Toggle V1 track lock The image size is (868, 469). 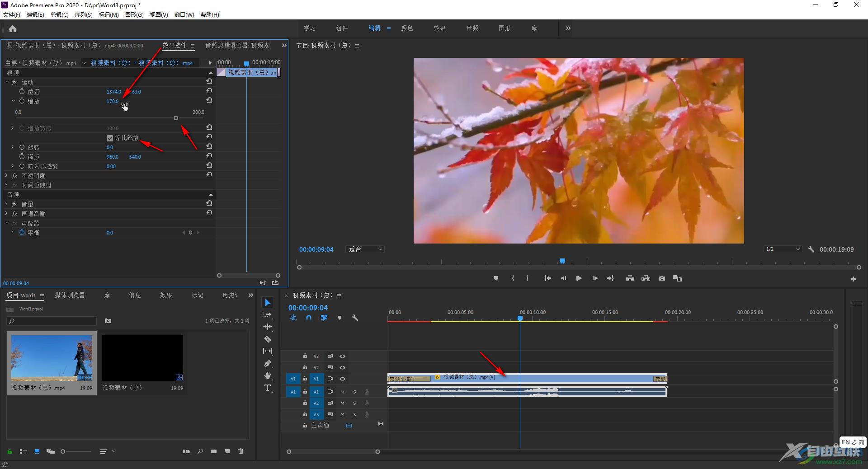pyautogui.click(x=305, y=379)
